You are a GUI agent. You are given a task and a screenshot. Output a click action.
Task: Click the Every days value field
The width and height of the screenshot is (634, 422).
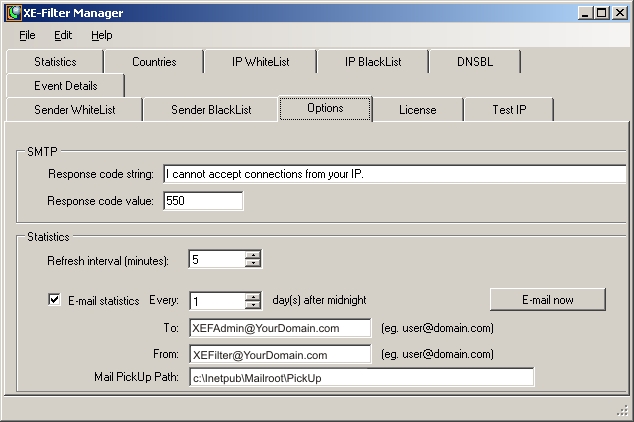217,301
